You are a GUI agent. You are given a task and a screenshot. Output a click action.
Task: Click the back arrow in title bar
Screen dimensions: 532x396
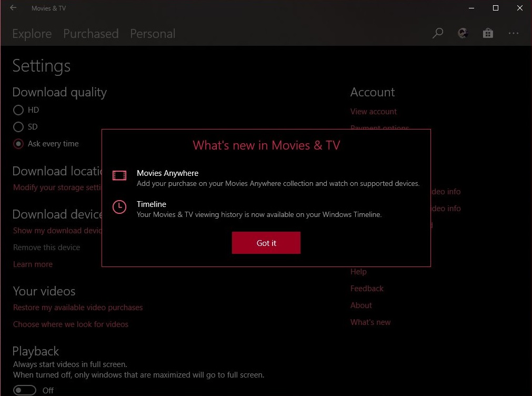[13, 7]
